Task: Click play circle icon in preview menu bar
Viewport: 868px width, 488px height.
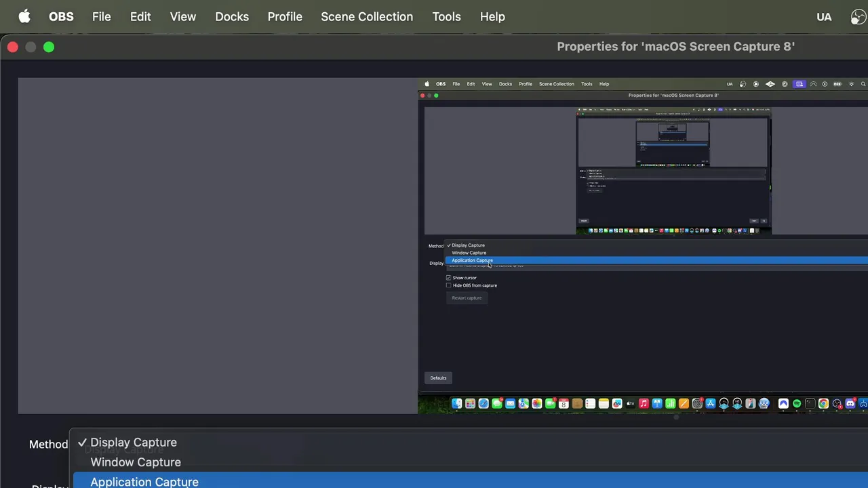Action: tap(825, 84)
